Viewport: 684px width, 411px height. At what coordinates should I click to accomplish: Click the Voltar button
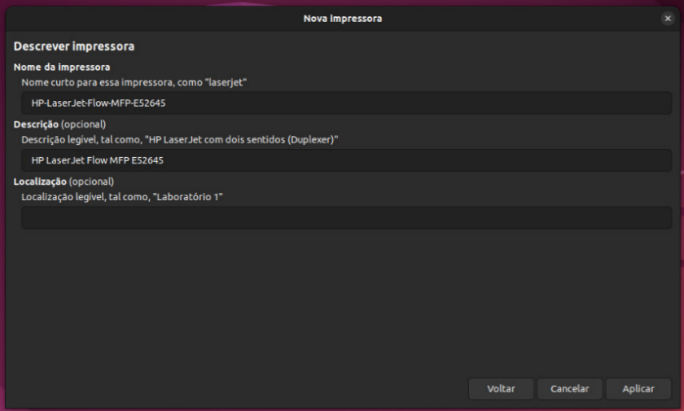point(501,388)
